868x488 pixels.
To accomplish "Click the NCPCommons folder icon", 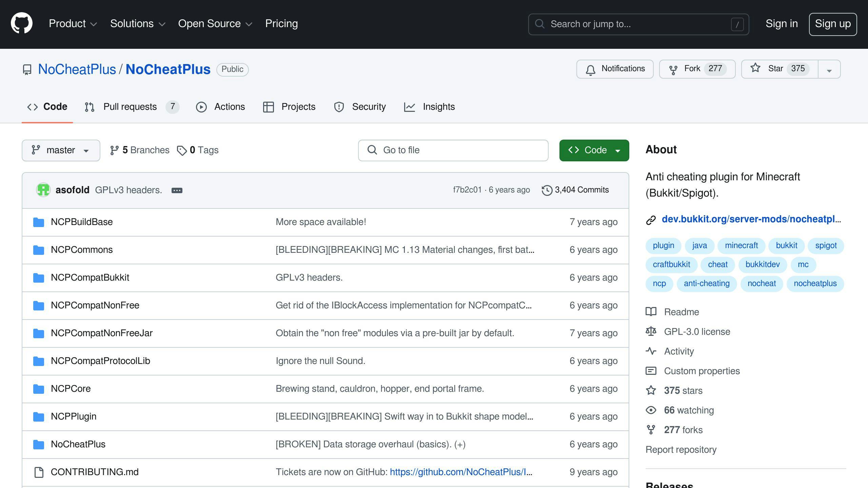I will (39, 250).
